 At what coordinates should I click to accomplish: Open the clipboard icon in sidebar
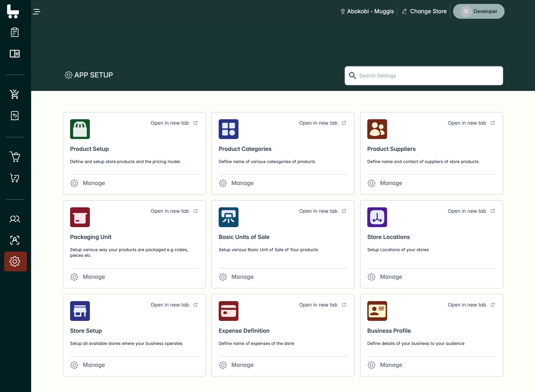15,32
